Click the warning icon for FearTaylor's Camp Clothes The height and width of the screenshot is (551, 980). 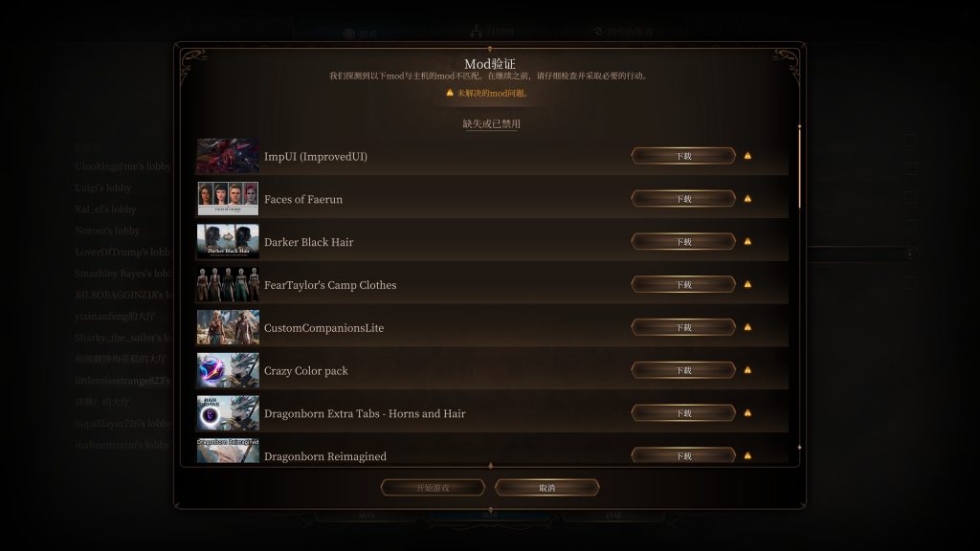pyautogui.click(x=747, y=284)
